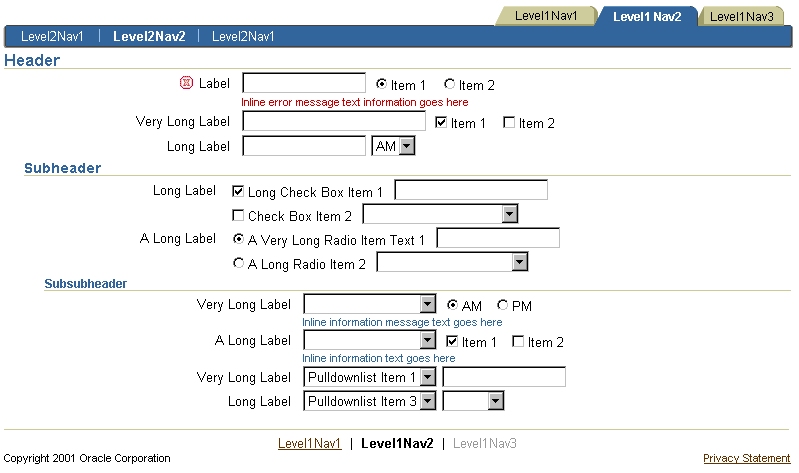Focus the Very Long Label text input
Screen dimensions: 799x473
[x=334, y=121]
